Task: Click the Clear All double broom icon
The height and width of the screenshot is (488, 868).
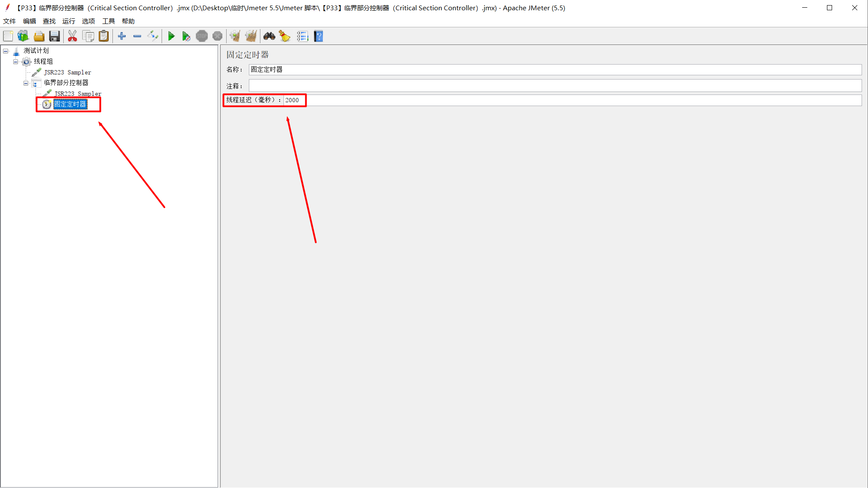Action: (251, 36)
